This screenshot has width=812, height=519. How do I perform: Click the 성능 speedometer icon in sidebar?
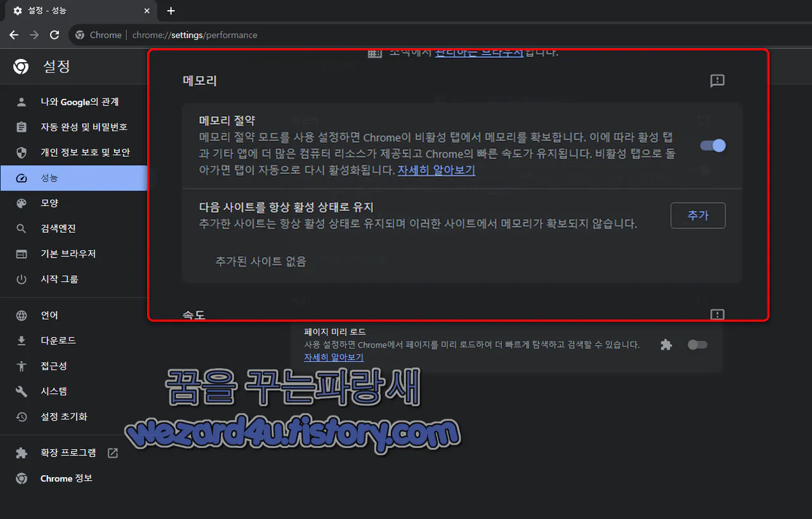22,178
